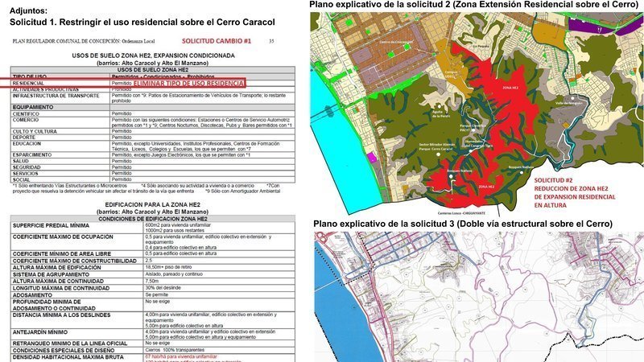Select the EDUCACION row label
The width and height of the screenshot is (644, 362).
point(30,142)
